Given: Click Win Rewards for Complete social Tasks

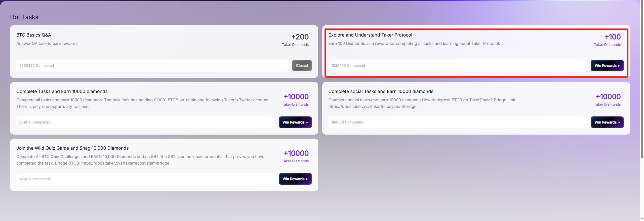Looking at the screenshot, I should pos(607,122).
